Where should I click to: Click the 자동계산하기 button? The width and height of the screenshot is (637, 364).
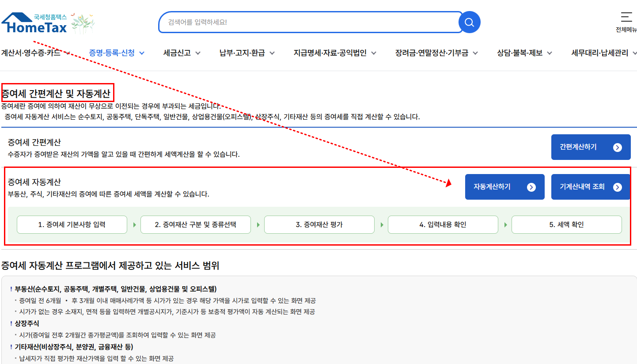(504, 186)
